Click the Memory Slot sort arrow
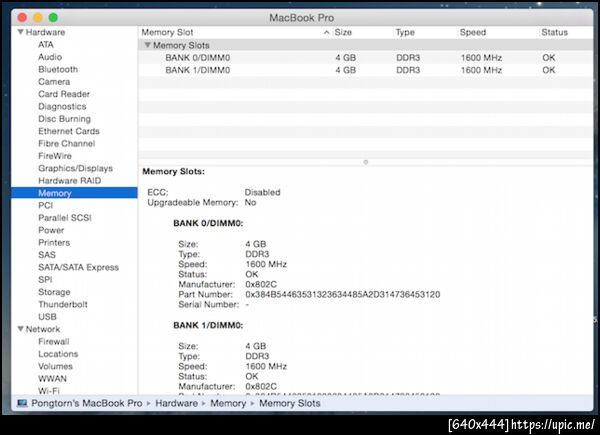 pos(326,33)
